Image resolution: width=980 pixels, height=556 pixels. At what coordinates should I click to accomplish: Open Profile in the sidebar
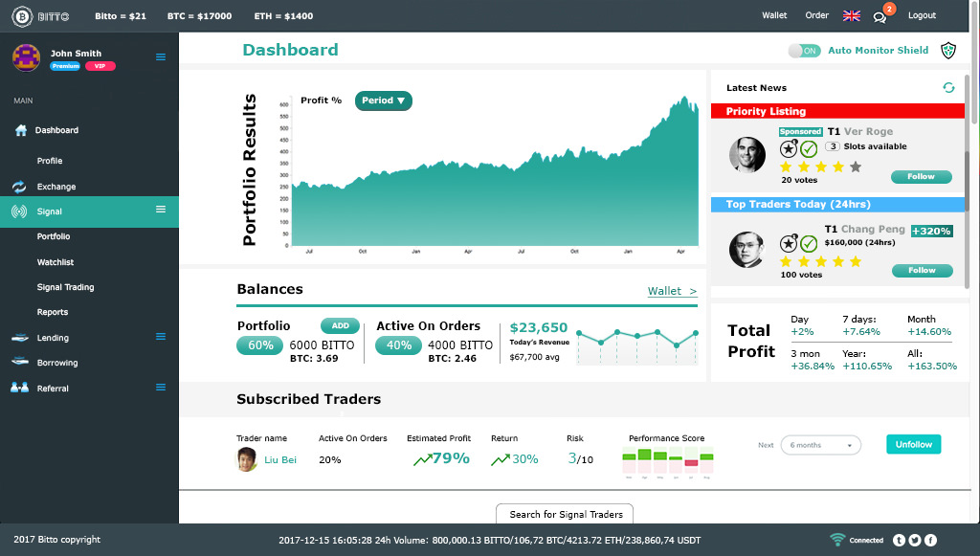50,161
